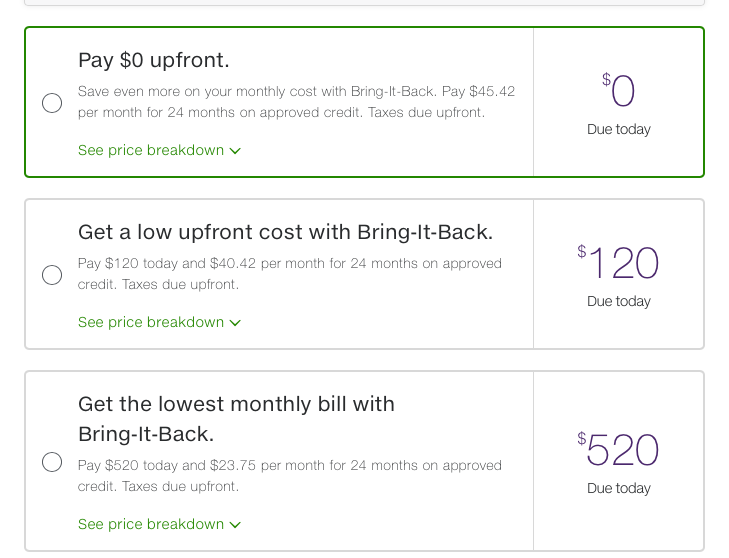Screen dimensions: 729x558
Task: Click 'Due today' label beneath the $520 price
Action: click(619, 488)
